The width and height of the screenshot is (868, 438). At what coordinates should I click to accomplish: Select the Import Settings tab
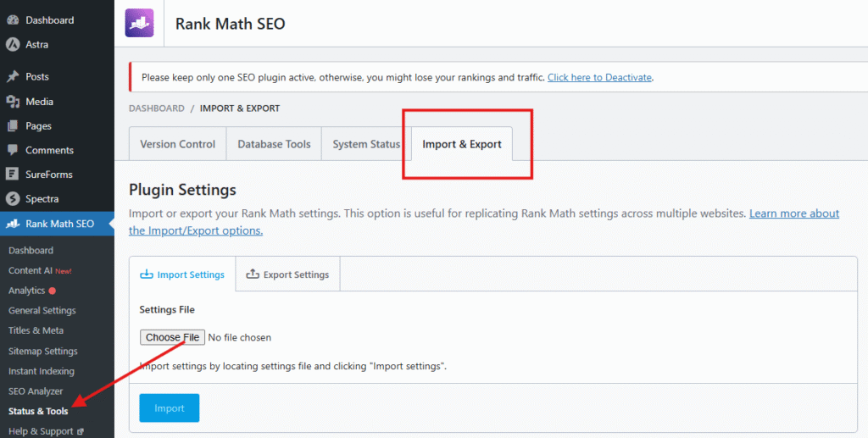coord(182,274)
